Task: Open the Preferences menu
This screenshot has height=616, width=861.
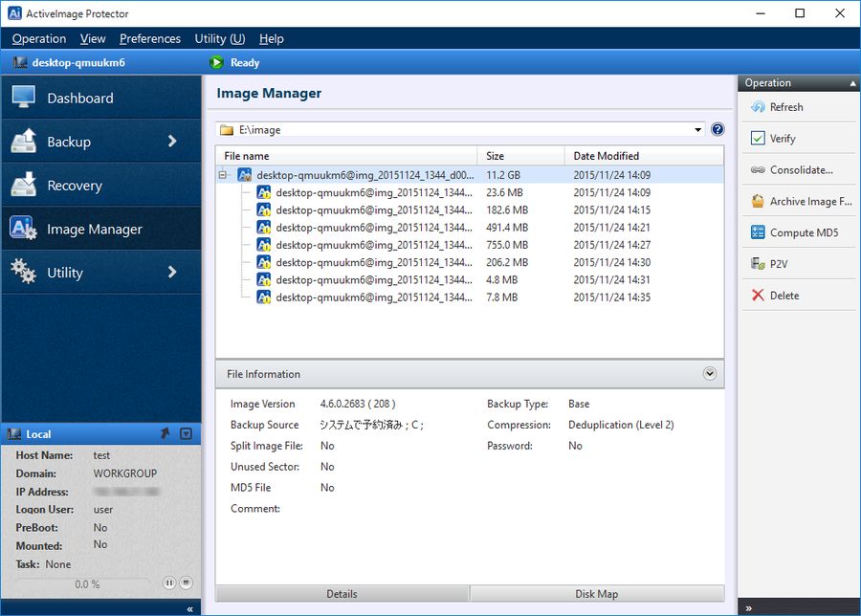Action: click(x=150, y=39)
